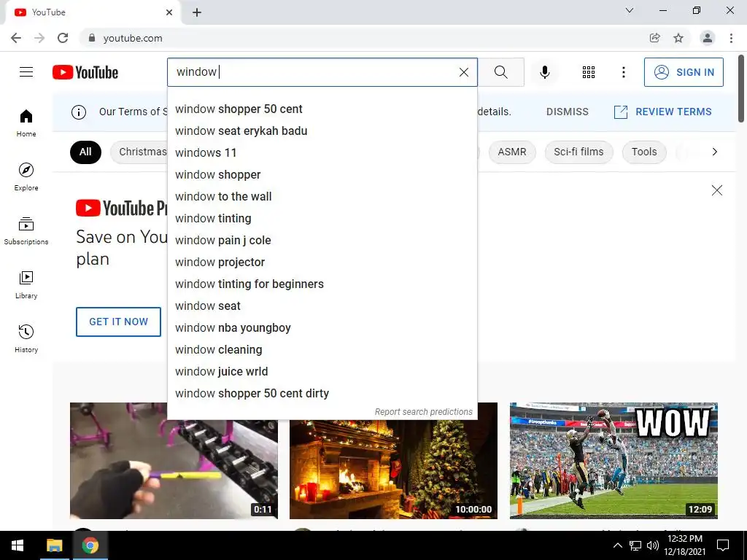Select the ASMR category chip
747x560 pixels.
coord(512,152)
